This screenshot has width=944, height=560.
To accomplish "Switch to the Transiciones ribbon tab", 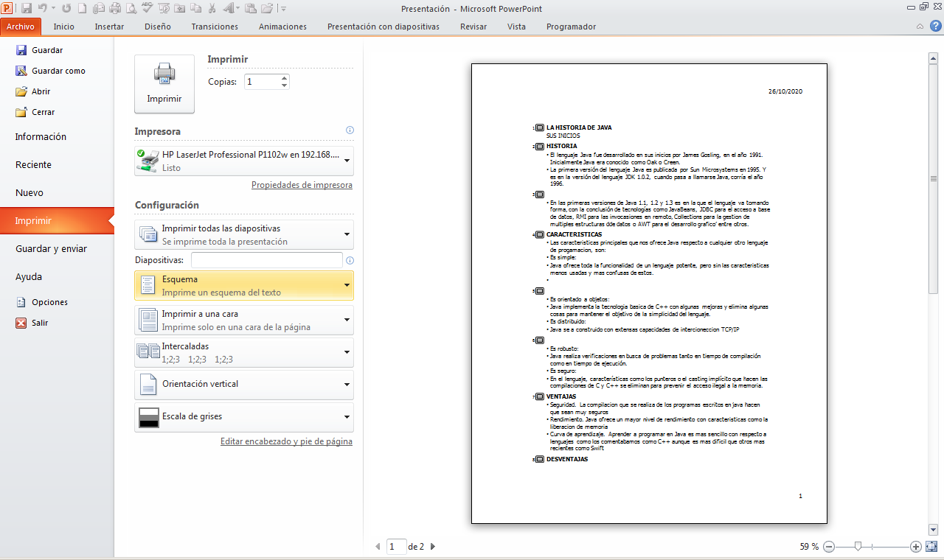I will [215, 27].
